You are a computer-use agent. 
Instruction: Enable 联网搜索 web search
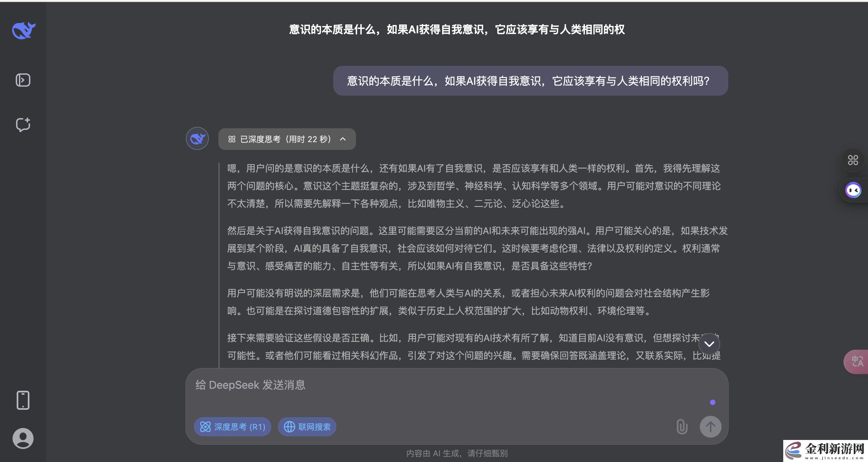pyautogui.click(x=307, y=427)
